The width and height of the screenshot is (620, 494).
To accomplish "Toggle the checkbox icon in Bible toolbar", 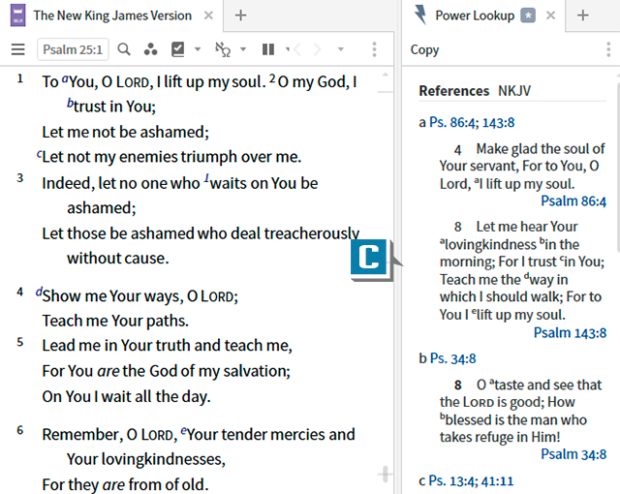I will (178, 49).
